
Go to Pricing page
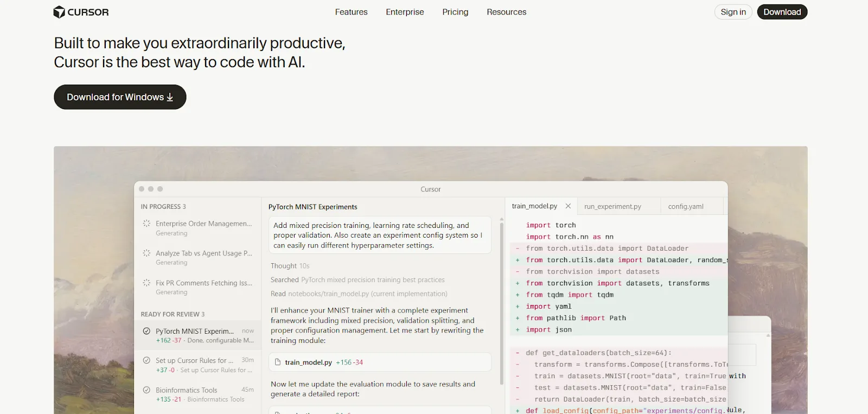click(x=455, y=12)
